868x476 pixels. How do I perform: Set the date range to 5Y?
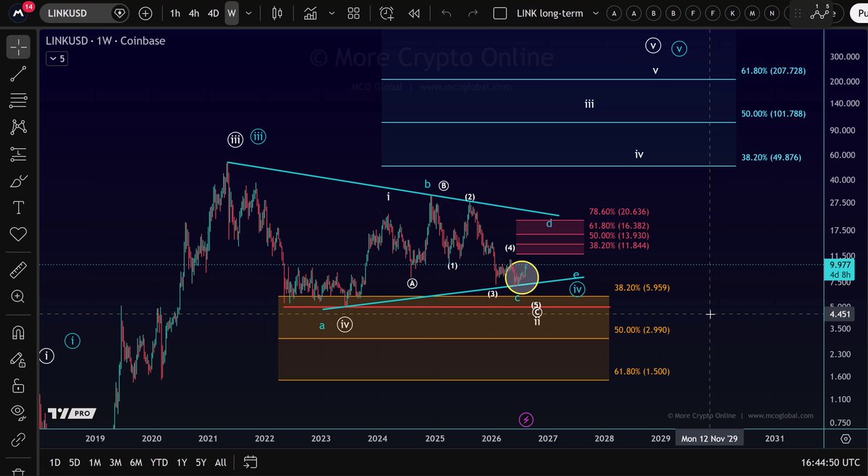pyautogui.click(x=201, y=462)
